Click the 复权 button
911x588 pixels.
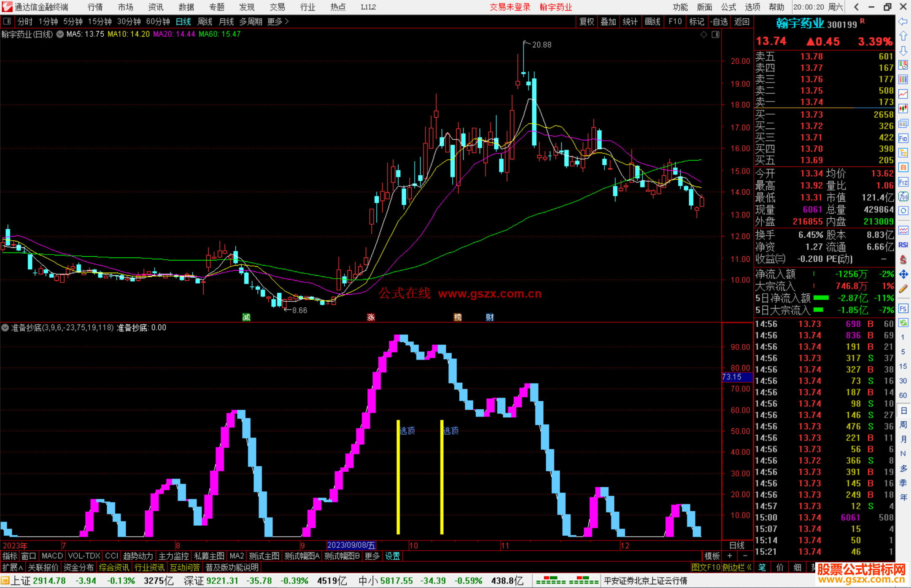(586, 21)
